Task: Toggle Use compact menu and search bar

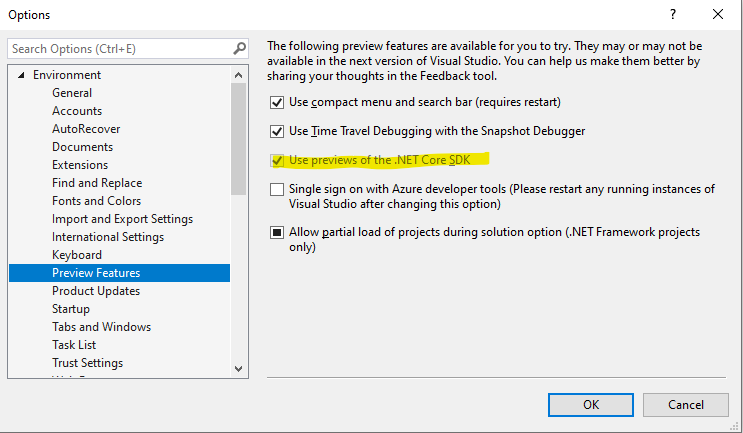Action: tap(277, 102)
